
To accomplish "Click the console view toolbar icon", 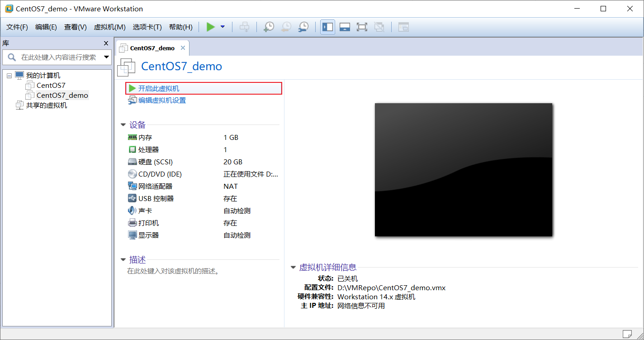I will 403,27.
